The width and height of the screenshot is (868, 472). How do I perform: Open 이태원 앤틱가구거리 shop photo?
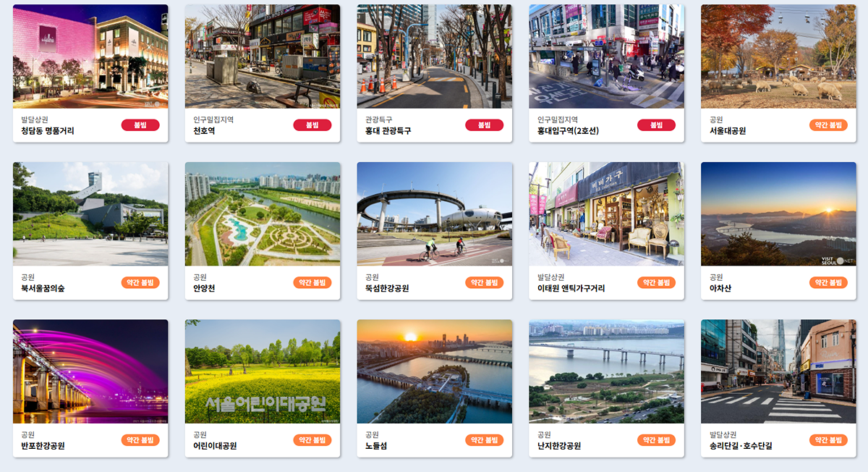[x=606, y=214]
